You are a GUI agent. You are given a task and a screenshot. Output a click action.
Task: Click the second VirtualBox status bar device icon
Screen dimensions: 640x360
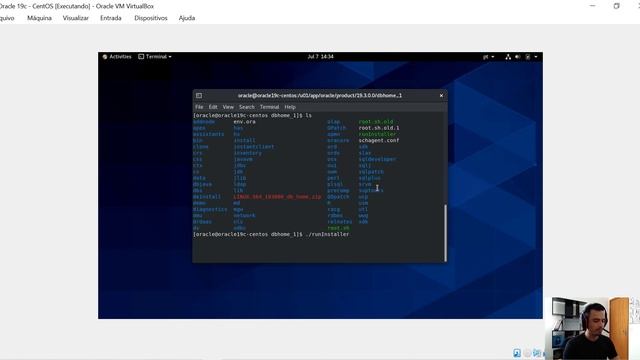527,353
